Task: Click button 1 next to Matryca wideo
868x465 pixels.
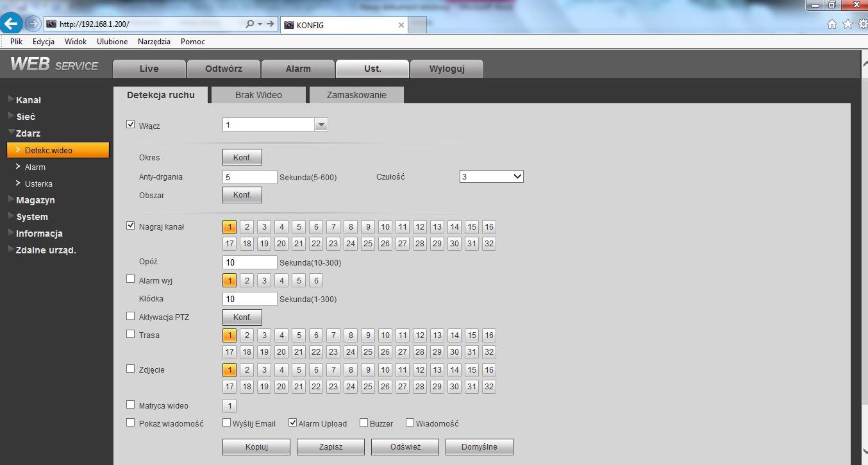Action: pos(230,406)
